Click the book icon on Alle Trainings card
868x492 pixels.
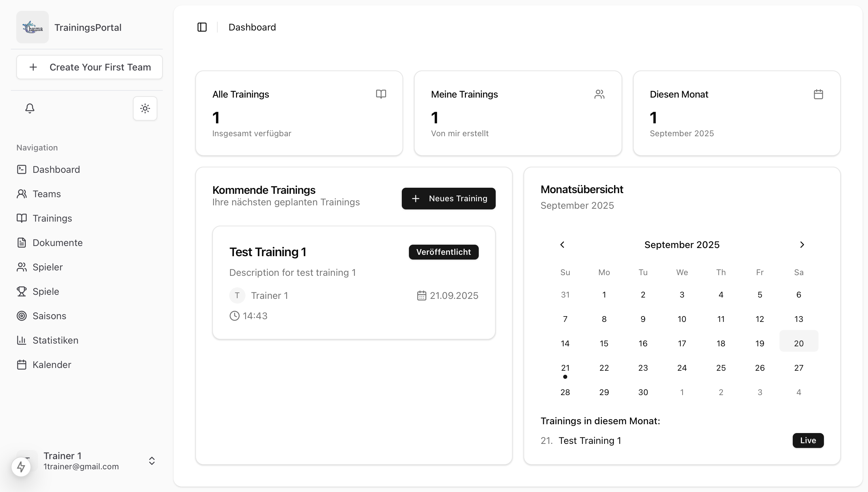(x=381, y=94)
